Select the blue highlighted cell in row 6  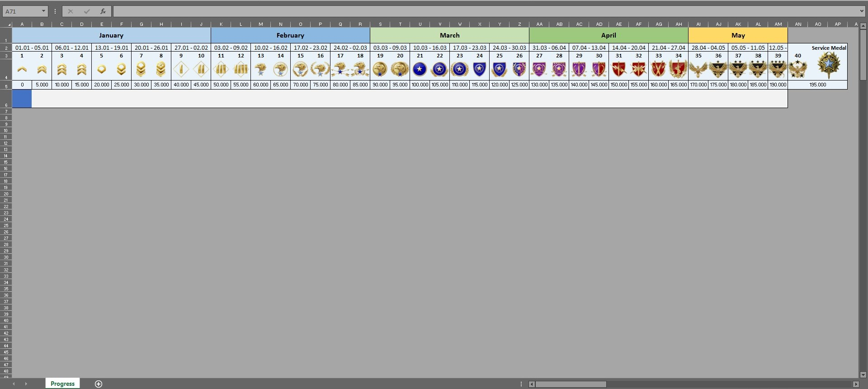(x=22, y=99)
